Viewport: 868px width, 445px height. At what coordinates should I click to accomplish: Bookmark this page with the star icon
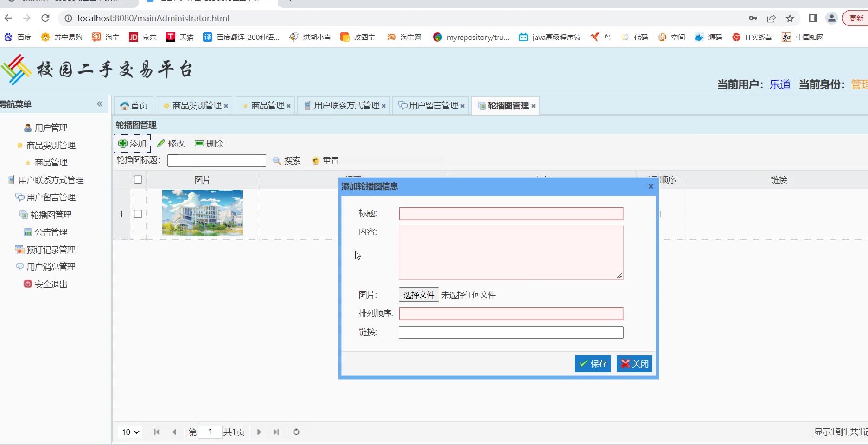click(790, 19)
